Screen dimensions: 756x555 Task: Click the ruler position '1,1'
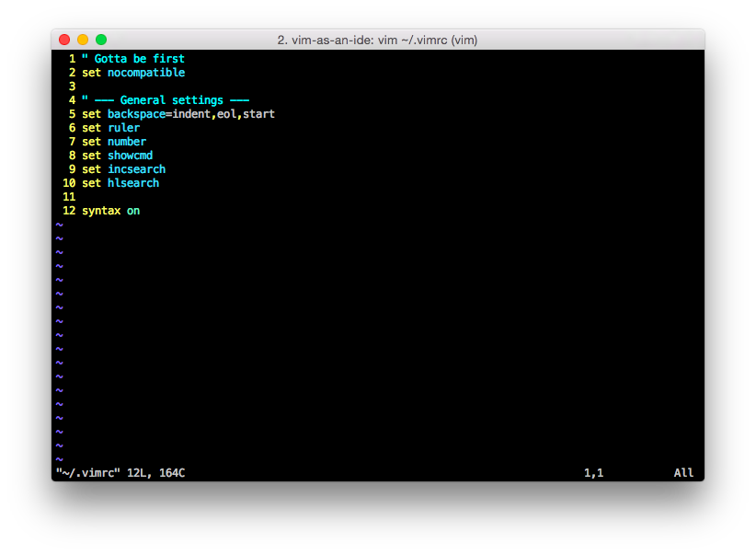[x=593, y=473]
